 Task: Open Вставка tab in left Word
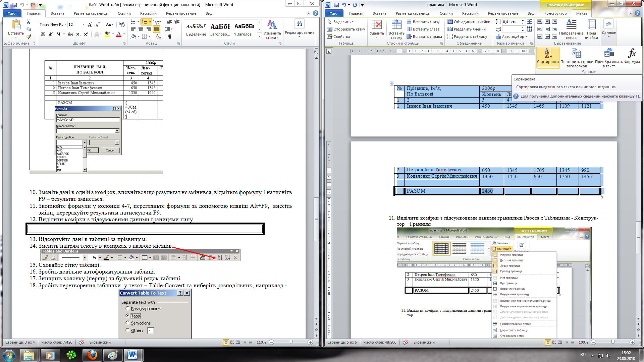tap(57, 13)
